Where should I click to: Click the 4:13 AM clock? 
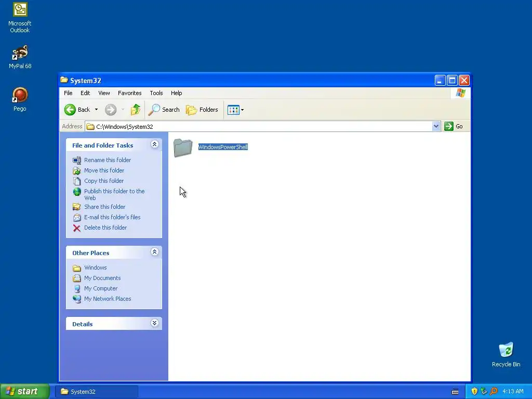click(513, 392)
